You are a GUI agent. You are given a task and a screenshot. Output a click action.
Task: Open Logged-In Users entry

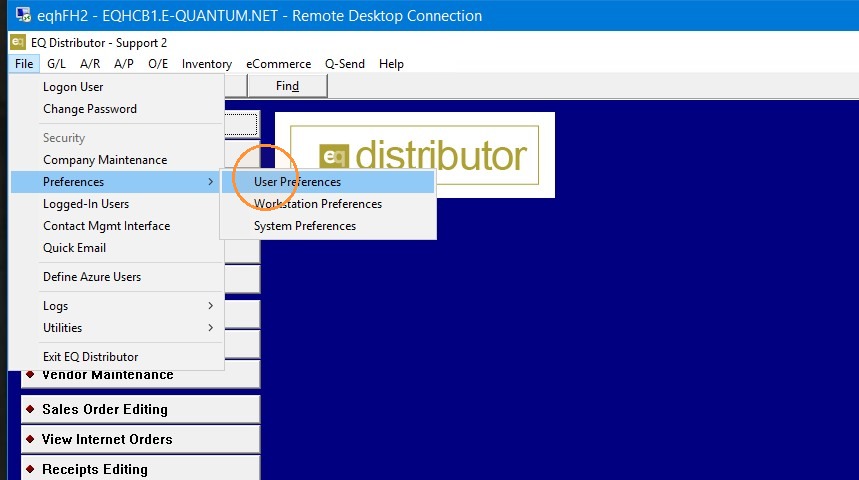click(117, 203)
